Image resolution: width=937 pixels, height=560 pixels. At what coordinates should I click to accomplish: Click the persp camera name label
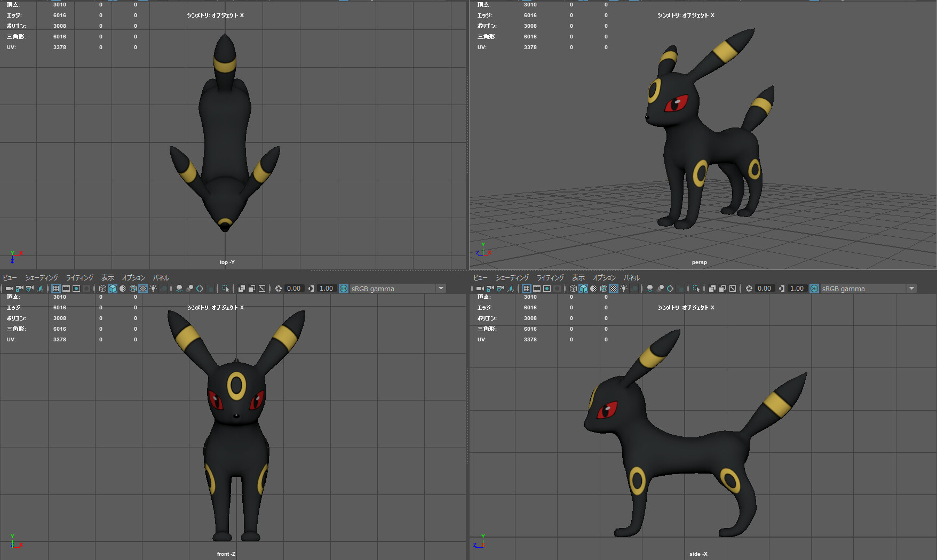(699, 262)
